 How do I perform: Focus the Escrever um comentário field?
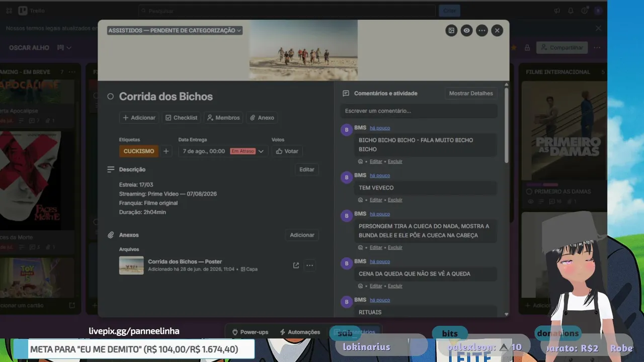pyautogui.click(x=419, y=111)
